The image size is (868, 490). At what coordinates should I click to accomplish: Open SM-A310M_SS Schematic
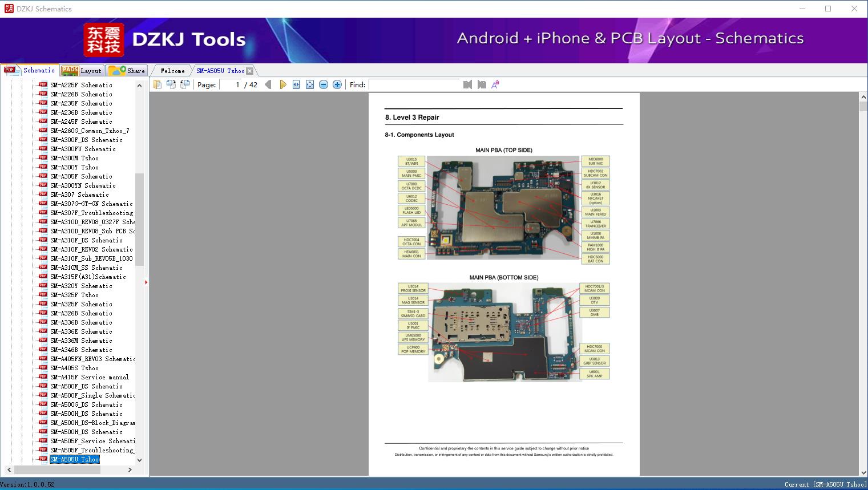[x=86, y=268]
